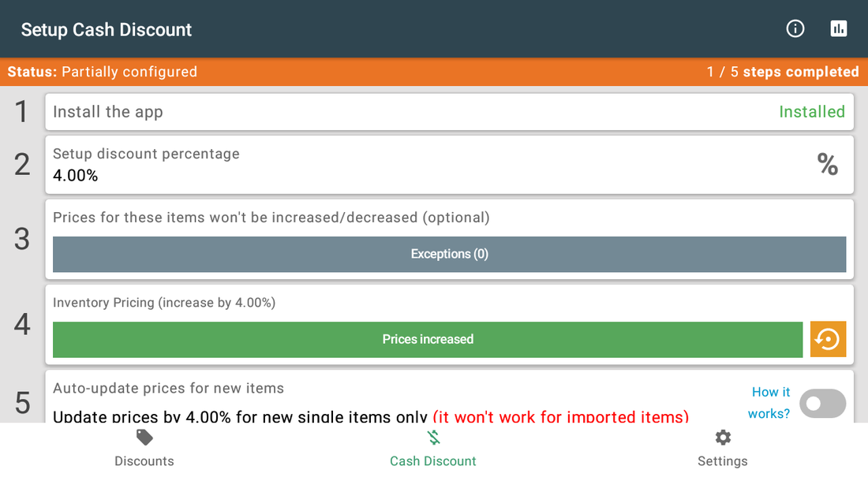Tap the Discounts tag icon
The height and width of the screenshot is (477, 868).
pos(144,438)
